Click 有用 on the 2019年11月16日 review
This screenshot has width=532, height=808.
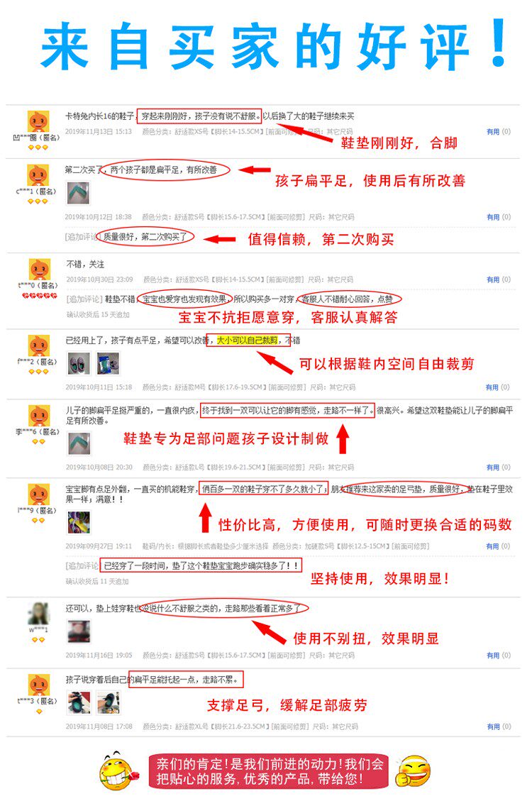coord(493,655)
